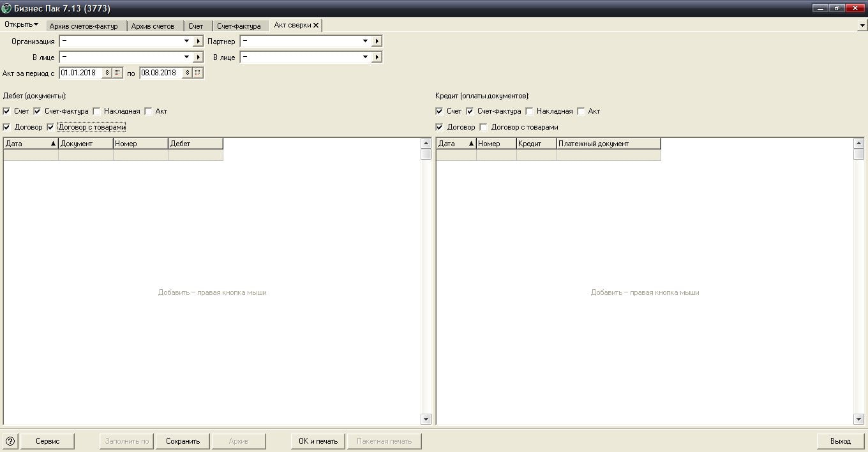This screenshot has height=452, width=868.
Task: Click the help question mark icon
Action: point(10,441)
